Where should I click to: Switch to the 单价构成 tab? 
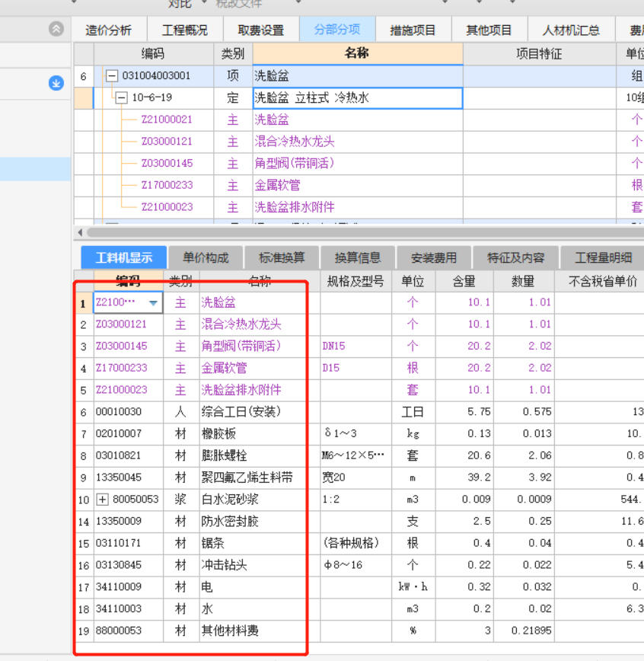[206, 257]
